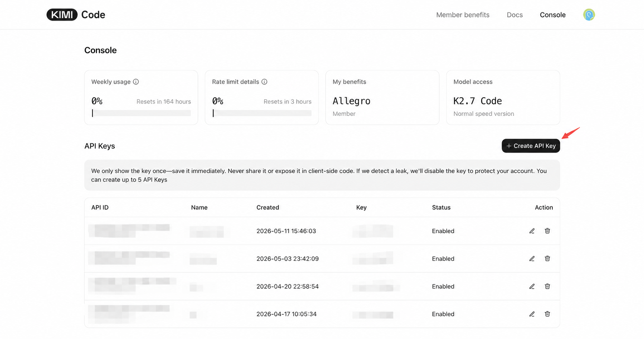Image resolution: width=644 pixels, height=339 pixels.
Task: Show Weekly usage info tooltip icon
Action: coord(136,82)
